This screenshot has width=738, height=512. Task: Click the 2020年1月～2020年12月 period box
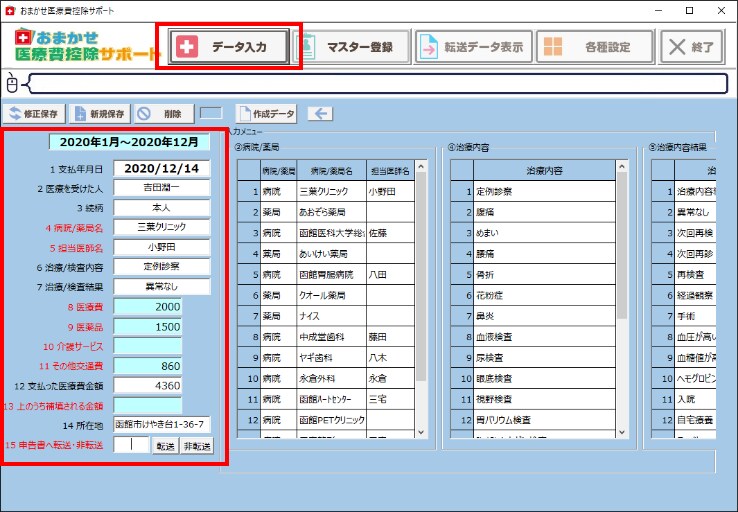pos(129,142)
